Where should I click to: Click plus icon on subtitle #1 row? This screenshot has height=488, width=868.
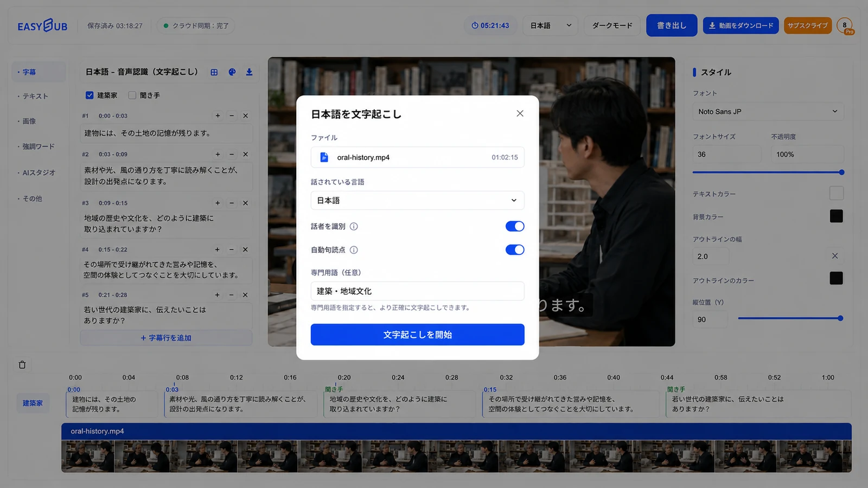[218, 115]
